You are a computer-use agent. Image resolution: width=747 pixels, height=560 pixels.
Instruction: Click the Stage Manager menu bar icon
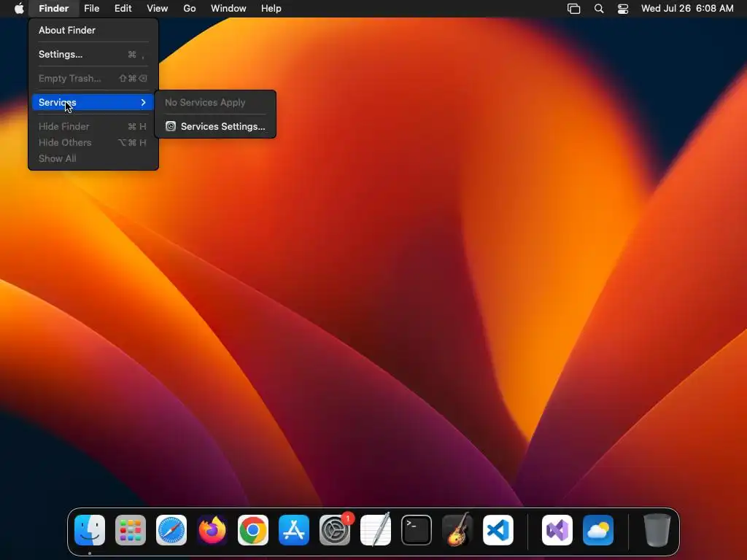tap(573, 9)
